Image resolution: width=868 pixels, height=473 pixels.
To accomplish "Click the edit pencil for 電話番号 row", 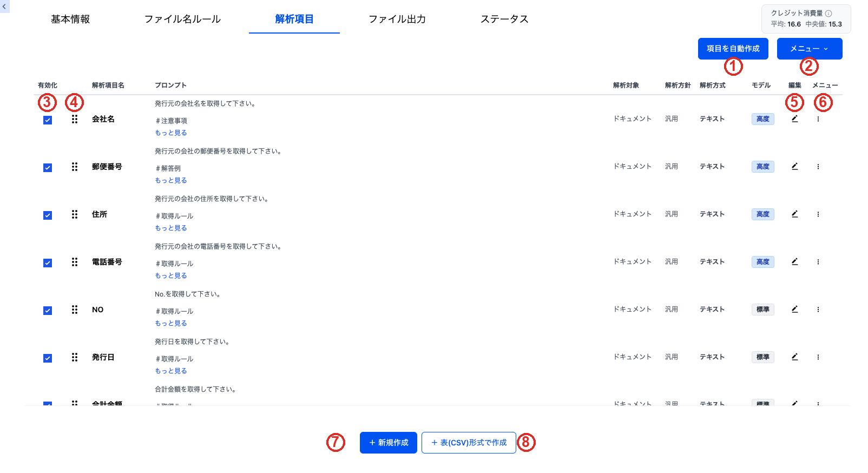I will click(794, 262).
